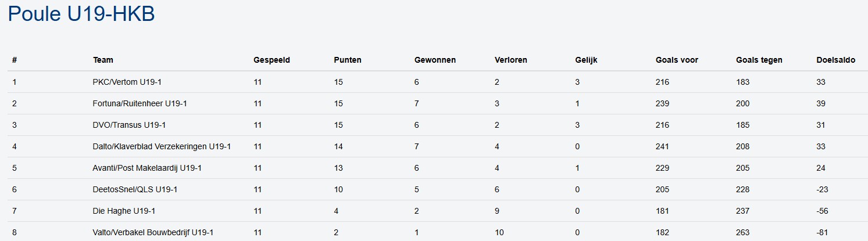Select the Gelijk column header

click(x=586, y=60)
